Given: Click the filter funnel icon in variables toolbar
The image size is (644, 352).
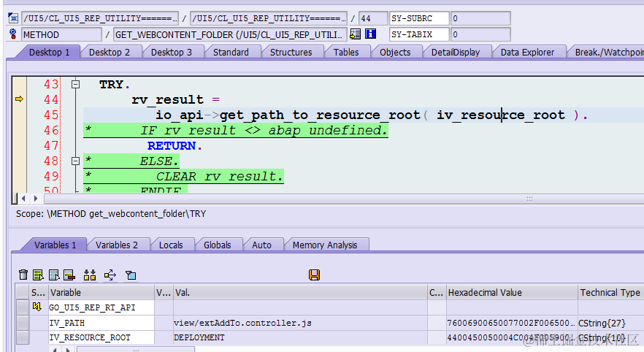Looking at the screenshot, I should [131, 275].
